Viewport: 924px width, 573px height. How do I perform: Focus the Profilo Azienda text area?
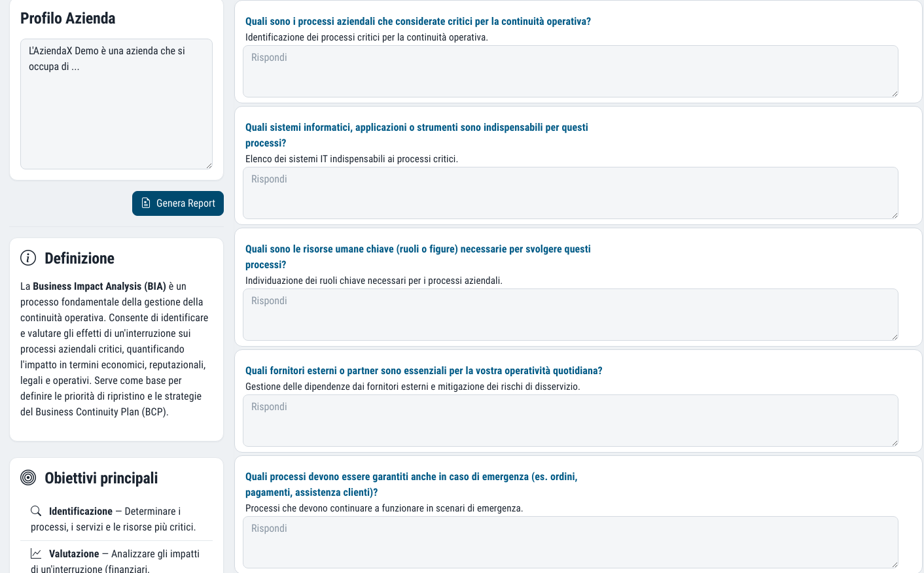point(116,104)
